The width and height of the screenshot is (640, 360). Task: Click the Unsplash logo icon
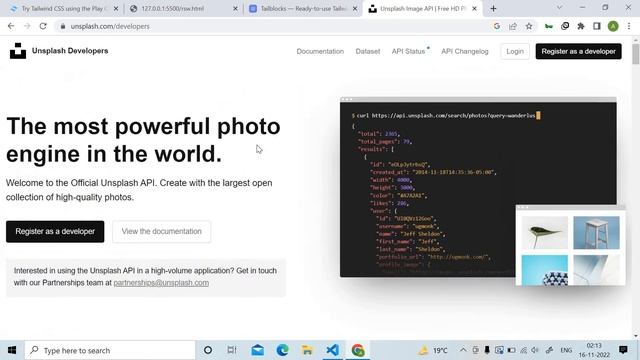point(18,51)
